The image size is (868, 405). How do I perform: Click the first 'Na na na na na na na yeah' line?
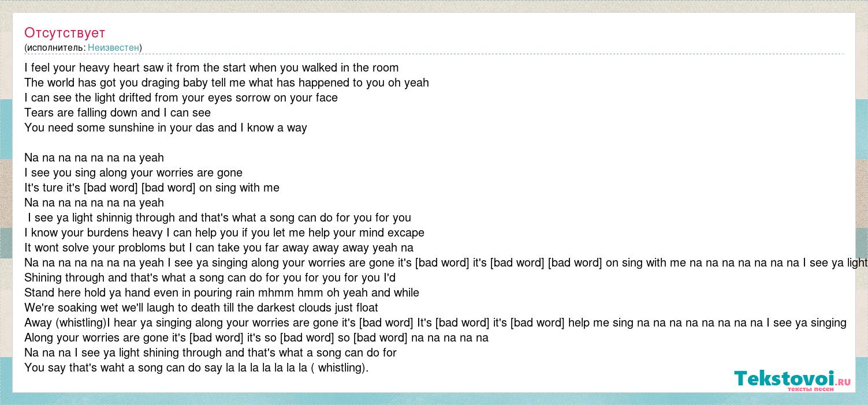point(94,158)
